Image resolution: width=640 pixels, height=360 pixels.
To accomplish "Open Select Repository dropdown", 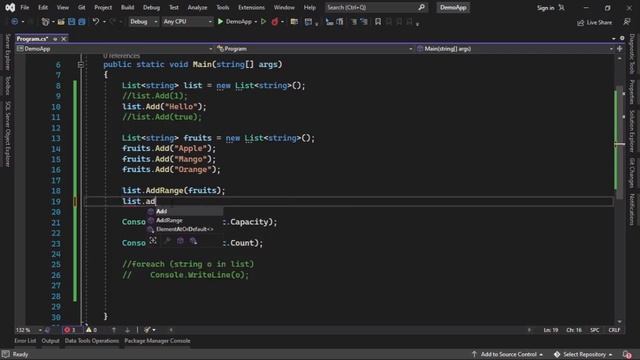I will tap(583, 354).
